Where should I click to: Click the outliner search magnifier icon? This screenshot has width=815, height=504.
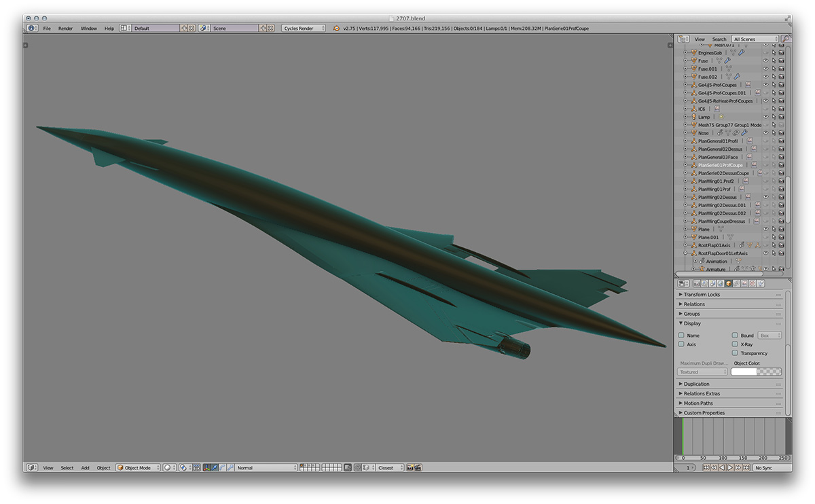[786, 39]
